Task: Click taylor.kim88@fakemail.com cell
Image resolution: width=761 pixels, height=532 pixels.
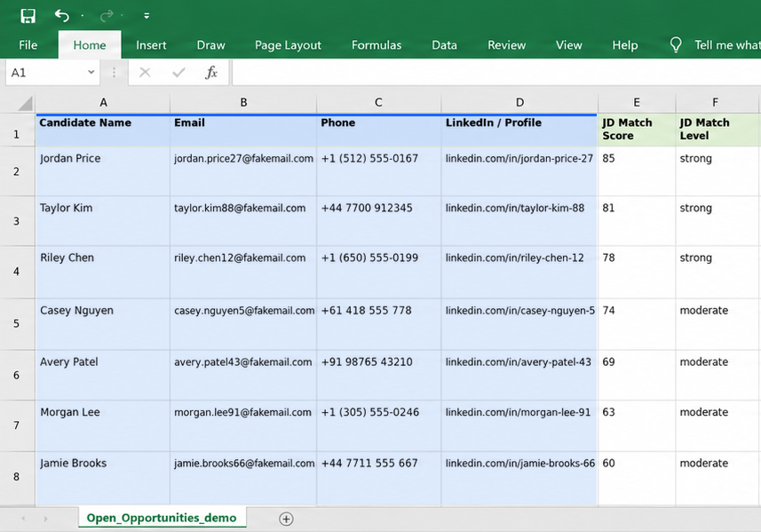Action: tap(243, 221)
